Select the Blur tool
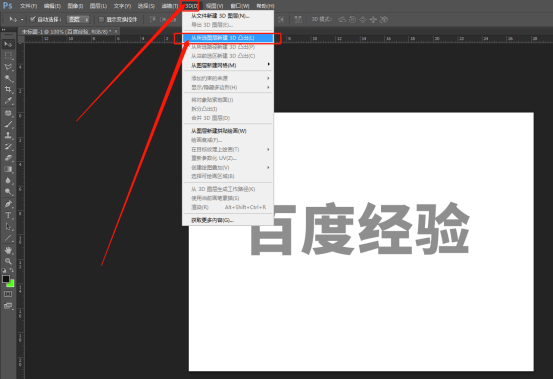Screen dimensions: 553x379 point(8,181)
